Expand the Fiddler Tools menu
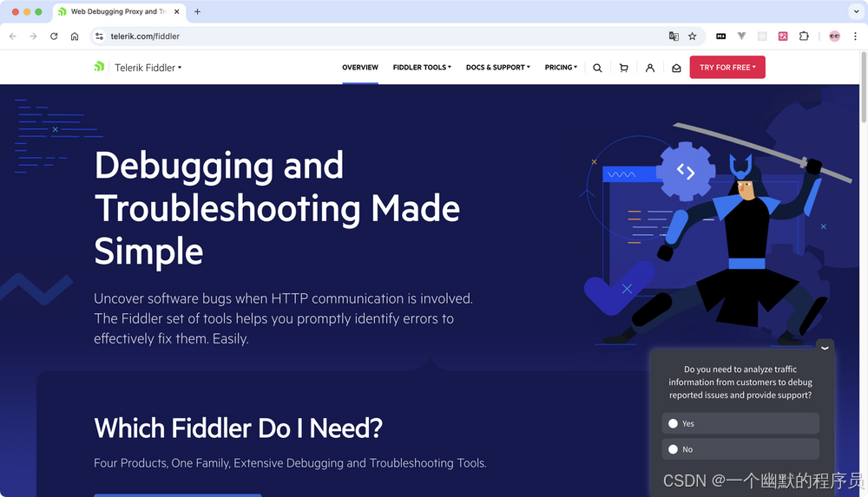This screenshot has height=497, width=868. [x=422, y=68]
